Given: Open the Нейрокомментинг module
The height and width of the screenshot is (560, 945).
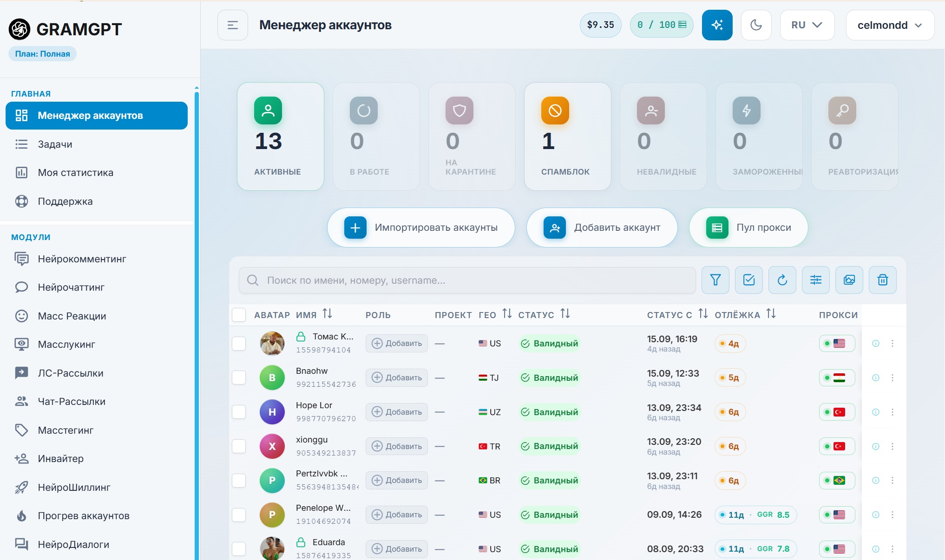Looking at the screenshot, I should [x=97, y=259].
